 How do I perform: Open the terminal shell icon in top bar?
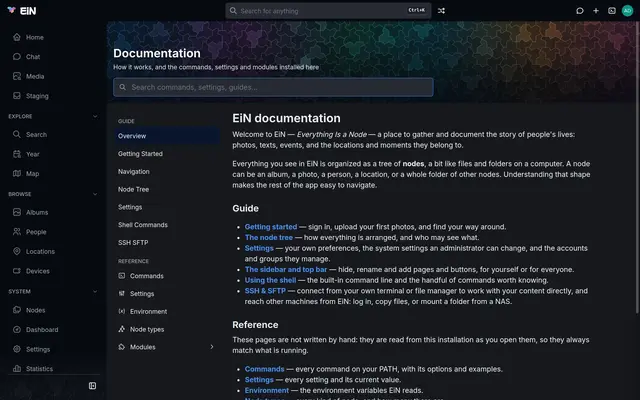pos(612,11)
